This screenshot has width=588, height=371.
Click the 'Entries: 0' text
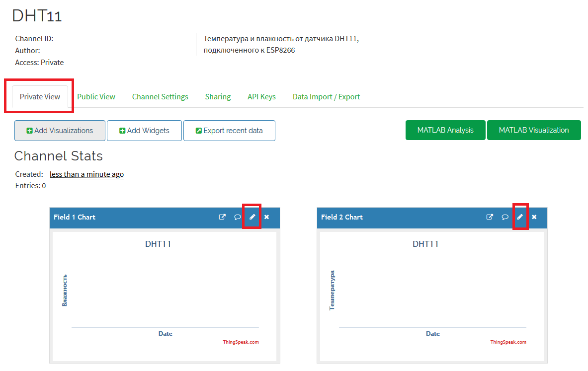[x=30, y=186]
